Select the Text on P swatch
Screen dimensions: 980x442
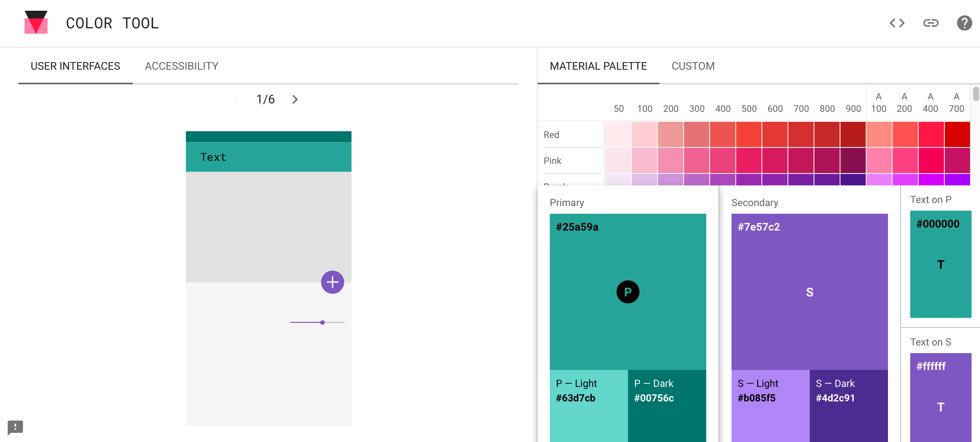click(940, 264)
